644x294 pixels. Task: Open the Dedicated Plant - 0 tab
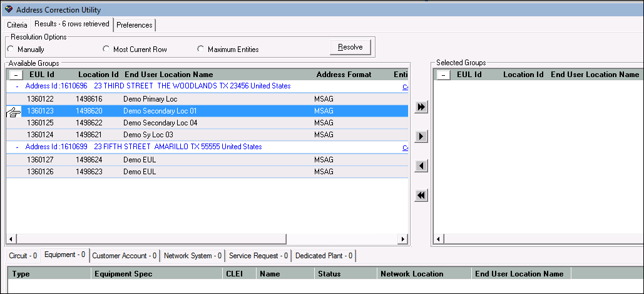(324, 256)
